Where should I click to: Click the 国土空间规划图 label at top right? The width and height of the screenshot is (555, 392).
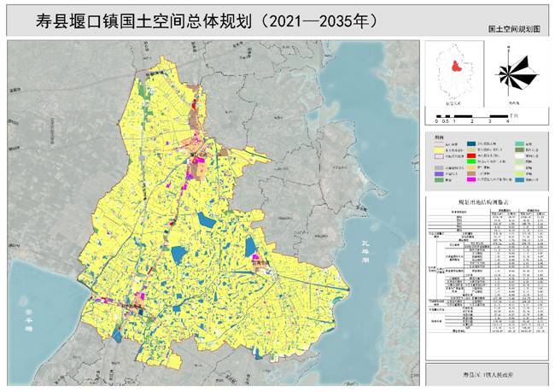tap(515, 29)
